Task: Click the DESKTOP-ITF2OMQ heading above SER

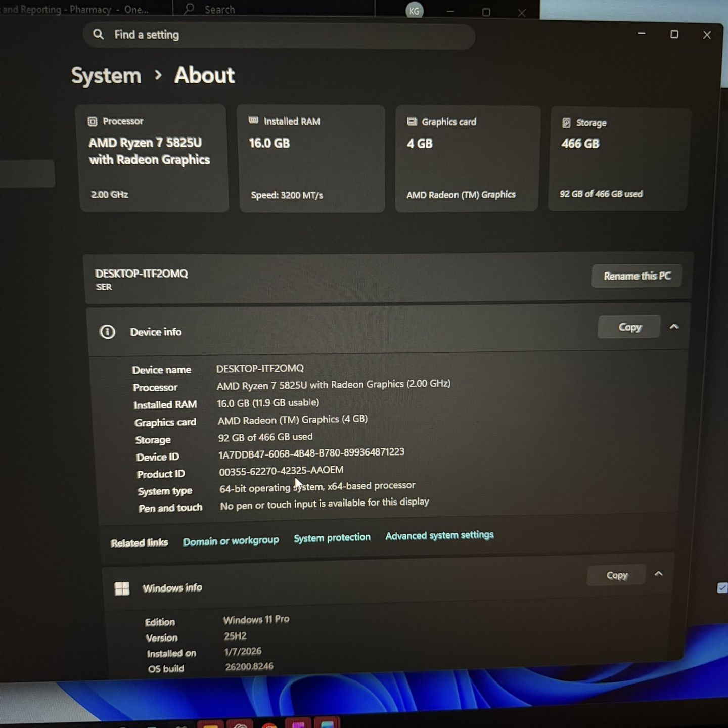Action: tap(141, 274)
